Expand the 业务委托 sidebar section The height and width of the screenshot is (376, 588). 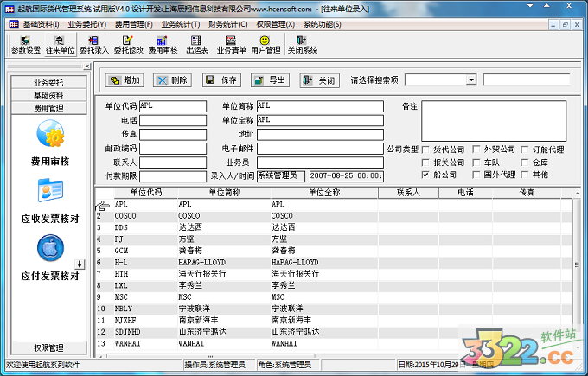coord(48,82)
